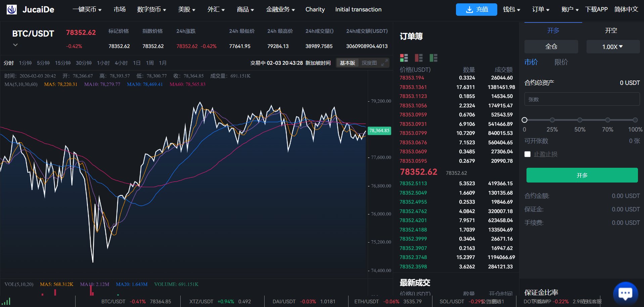The image size is (644, 307).
Task: Click the JucaiDe logo icon
Action: pos(12,9)
